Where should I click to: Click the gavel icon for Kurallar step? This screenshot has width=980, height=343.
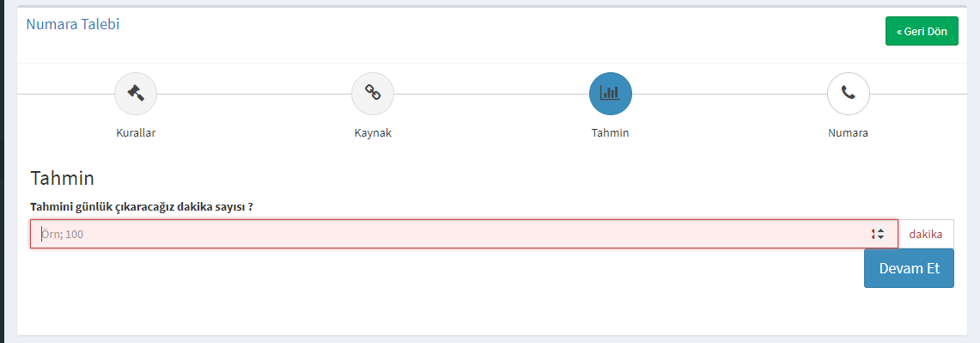[x=136, y=94]
